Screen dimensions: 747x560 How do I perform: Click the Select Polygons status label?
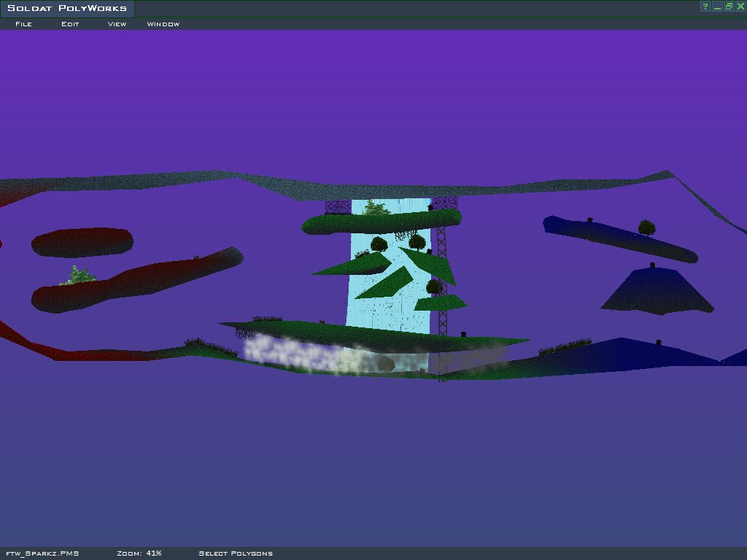coord(236,553)
